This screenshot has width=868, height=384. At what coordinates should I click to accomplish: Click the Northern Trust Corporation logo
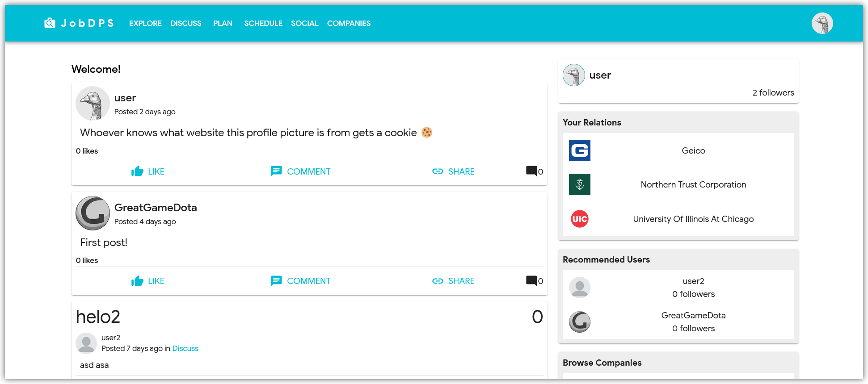tap(579, 184)
